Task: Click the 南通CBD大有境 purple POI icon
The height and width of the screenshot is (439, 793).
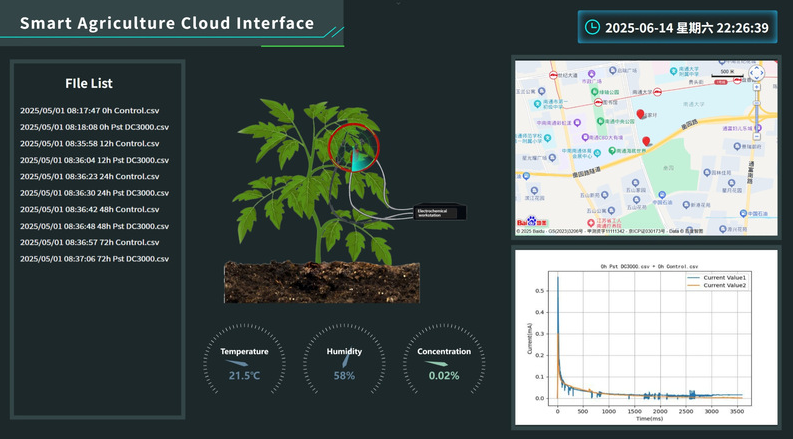Action: coord(585,138)
